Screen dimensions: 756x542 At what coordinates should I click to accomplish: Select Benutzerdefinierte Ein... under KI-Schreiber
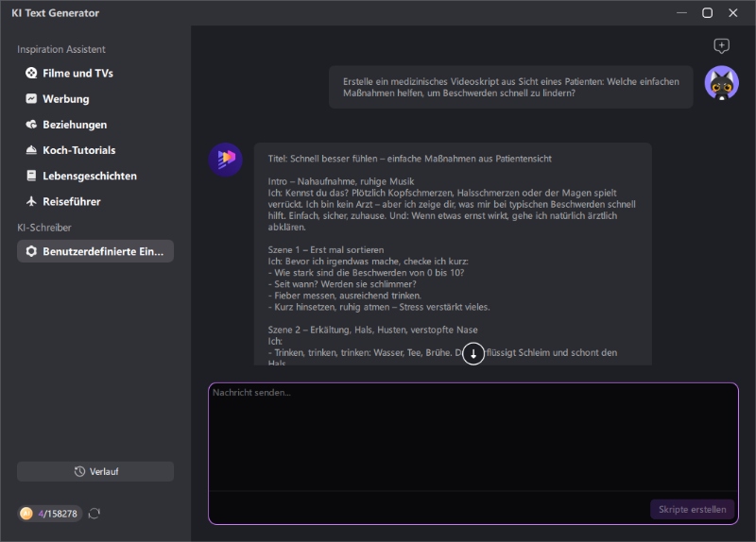95,251
